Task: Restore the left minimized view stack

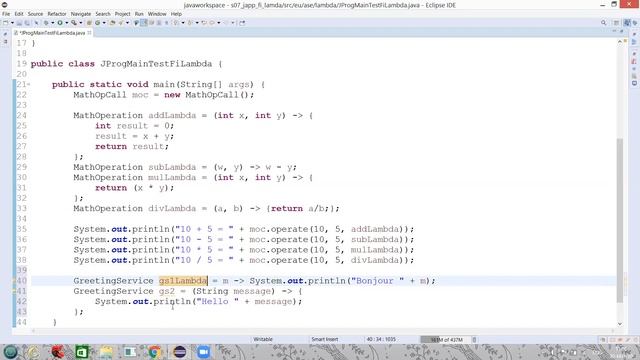Action: coord(5,34)
